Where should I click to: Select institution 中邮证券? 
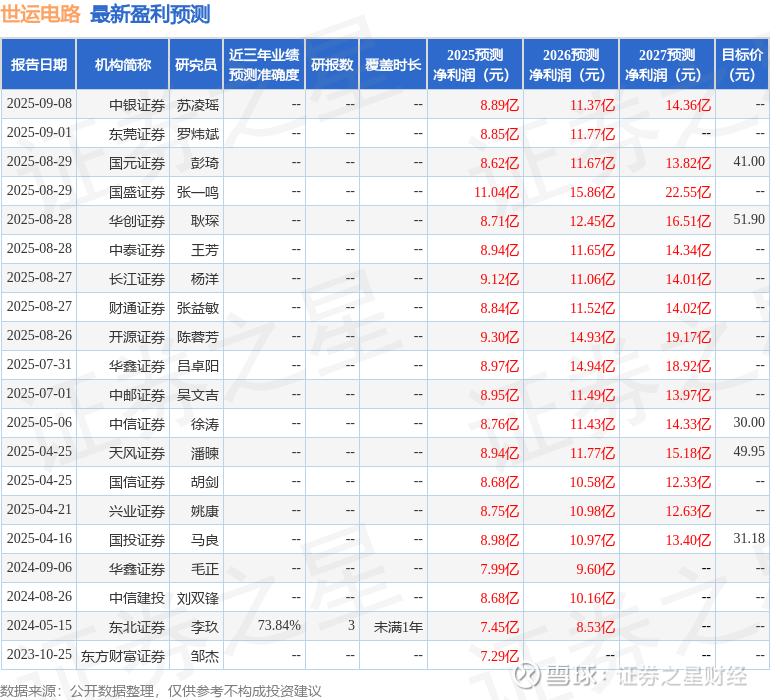137,395
